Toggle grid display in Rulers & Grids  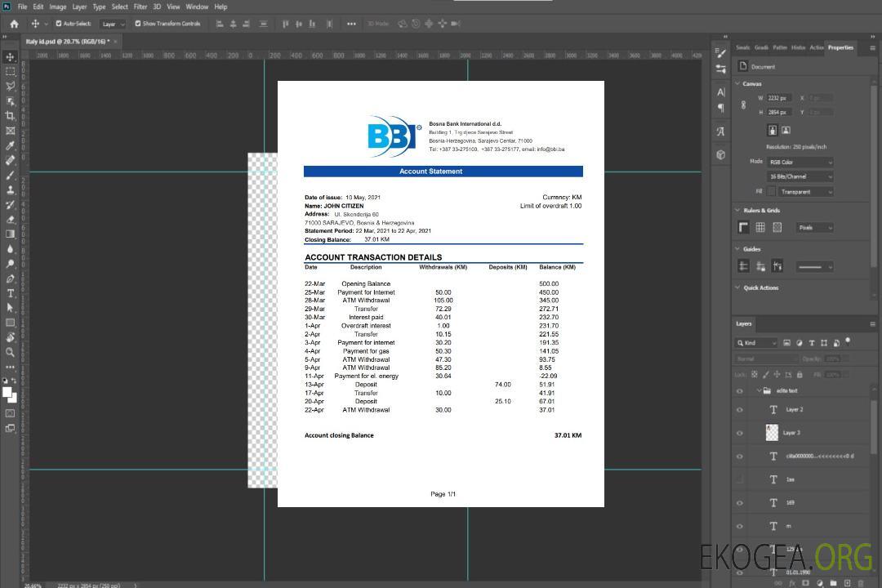click(x=760, y=227)
